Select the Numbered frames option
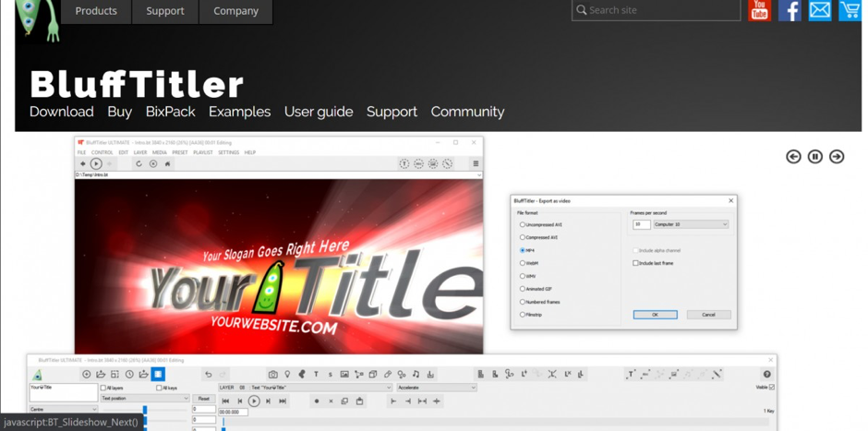Image resolution: width=868 pixels, height=431 pixels. click(540, 302)
